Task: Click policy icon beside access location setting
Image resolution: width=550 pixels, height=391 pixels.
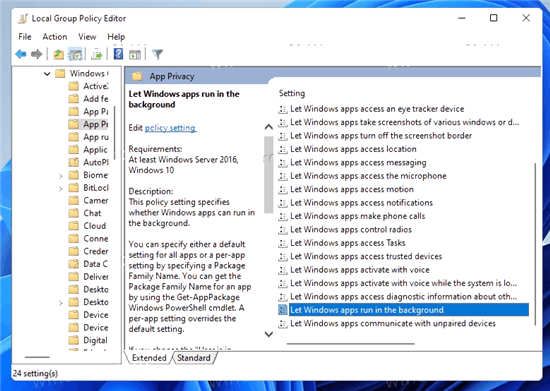Action: pyautogui.click(x=283, y=149)
